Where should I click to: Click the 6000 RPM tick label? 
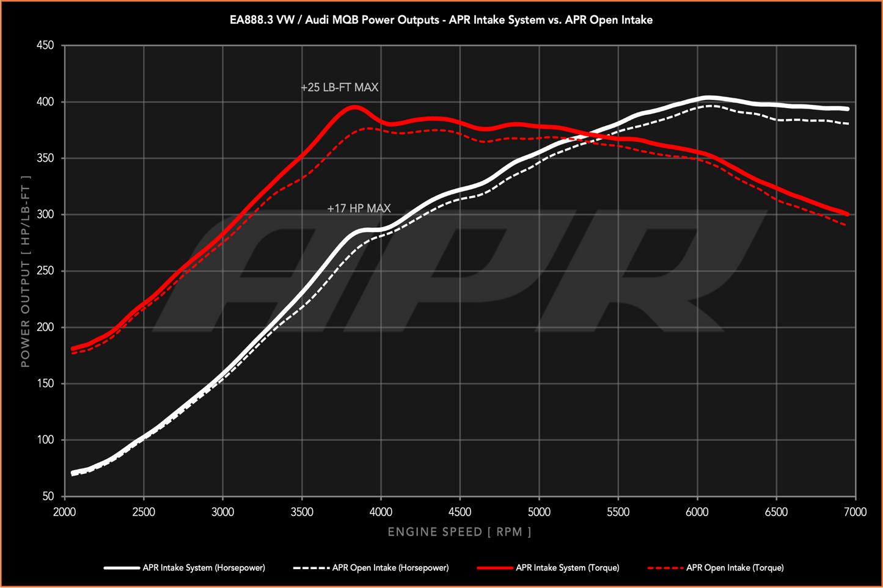[697, 512]
